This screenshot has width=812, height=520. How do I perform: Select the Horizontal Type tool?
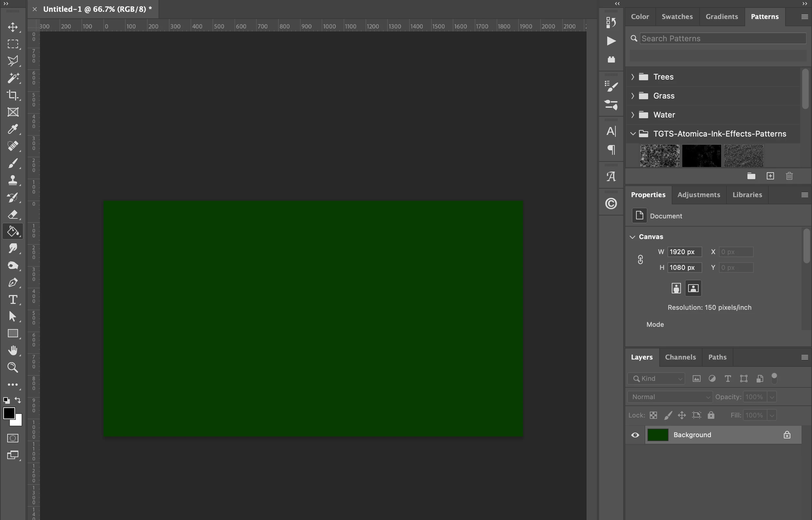coord(13,300)
